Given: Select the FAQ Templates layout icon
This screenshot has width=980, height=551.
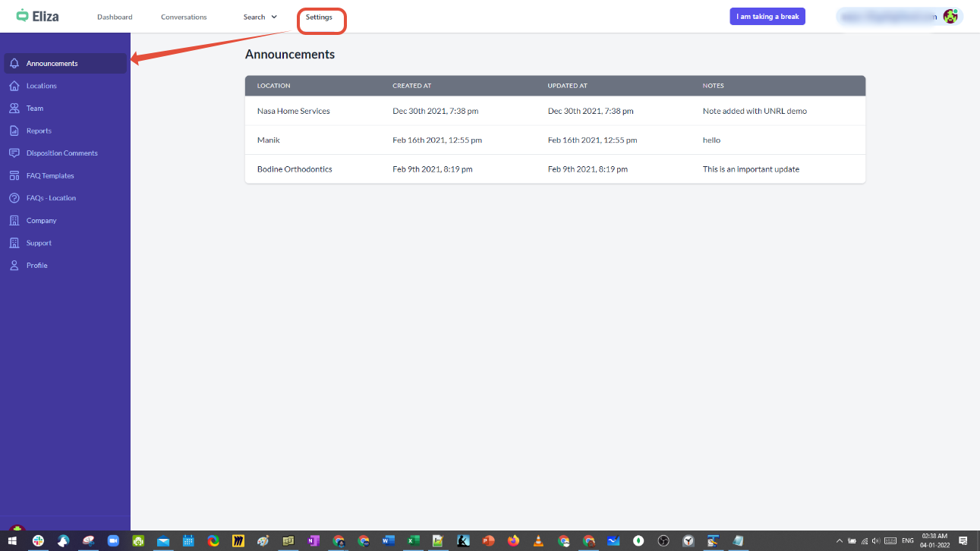Looking at the screenshot, I should tap(14, 175).
